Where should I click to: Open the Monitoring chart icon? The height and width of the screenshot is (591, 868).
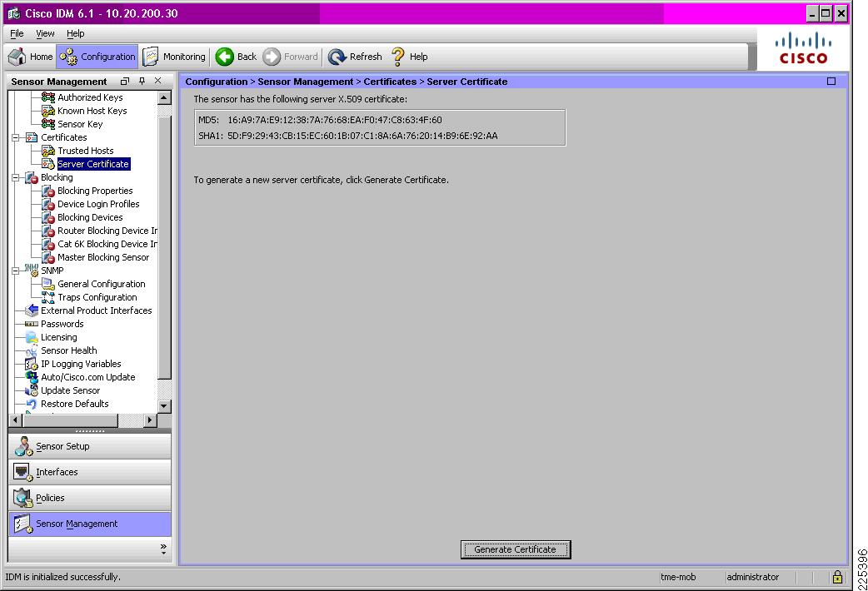(151, 57)
